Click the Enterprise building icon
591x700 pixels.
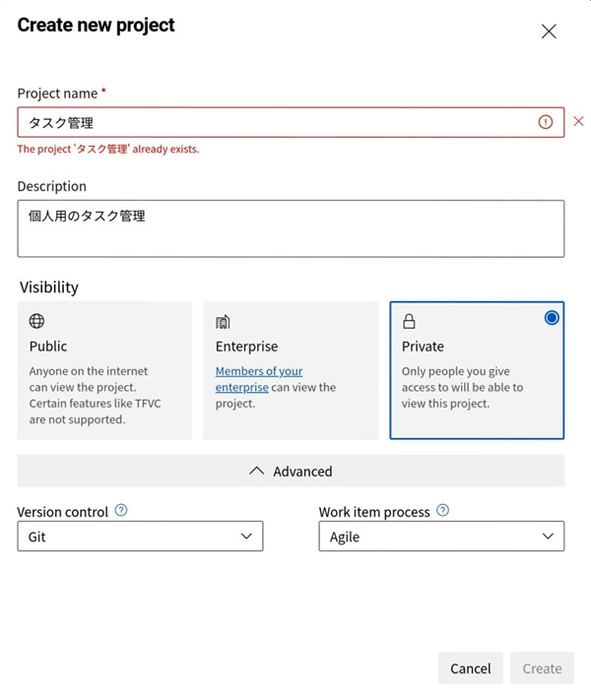coord(223,321)
